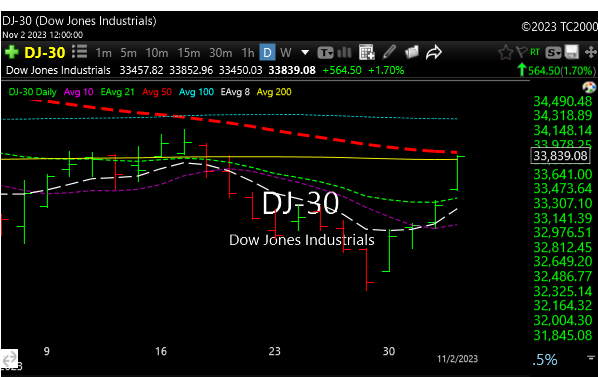The image size is (598, 377).
Task: Toggle the RT real-time indicator
Action: pyautogui.click(x=535, y=52)
